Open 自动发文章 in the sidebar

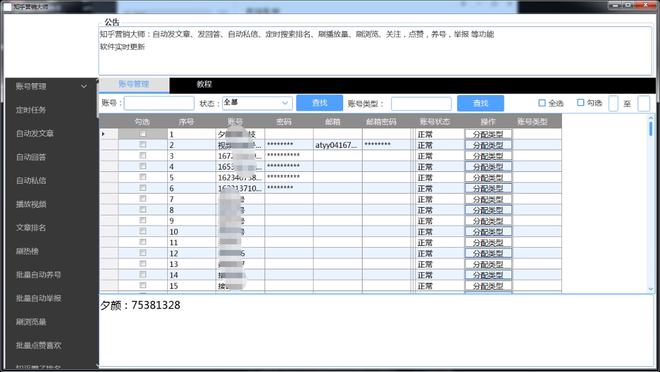pos(35,133)
